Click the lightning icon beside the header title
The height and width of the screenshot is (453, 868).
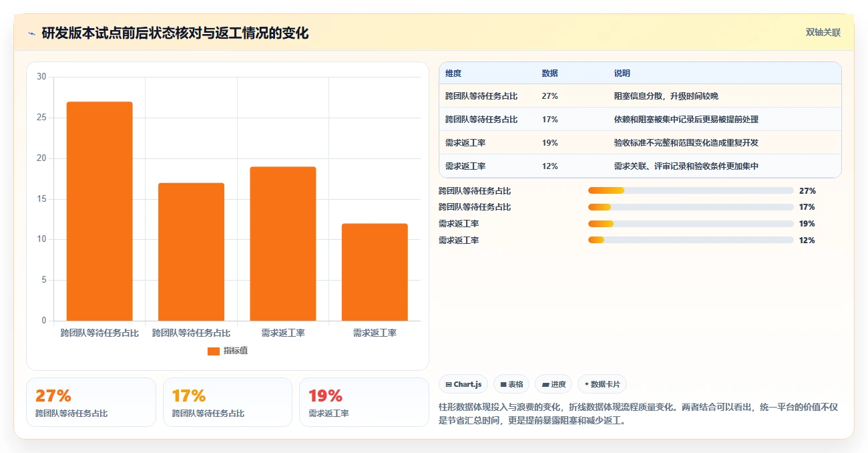tap(32, 33)
